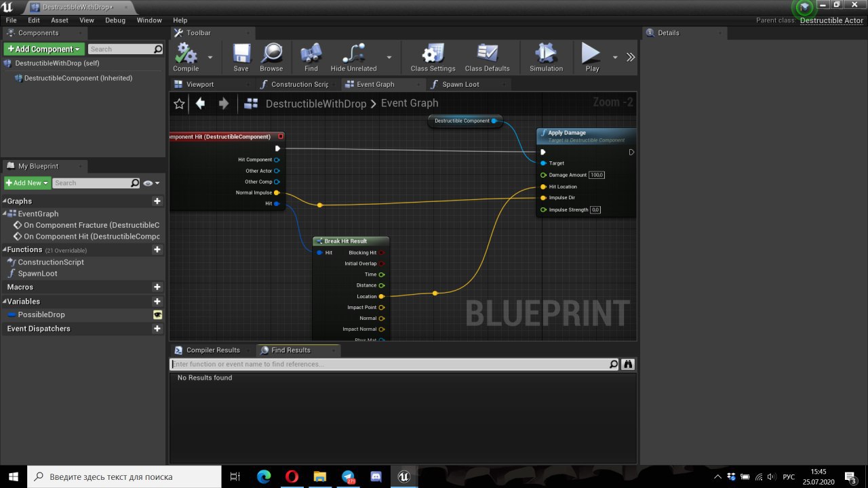The height and width of the screenshot is (488, 868).
Task: Open Compile options dropdown arrow
Action: click(x=210, y=58)
